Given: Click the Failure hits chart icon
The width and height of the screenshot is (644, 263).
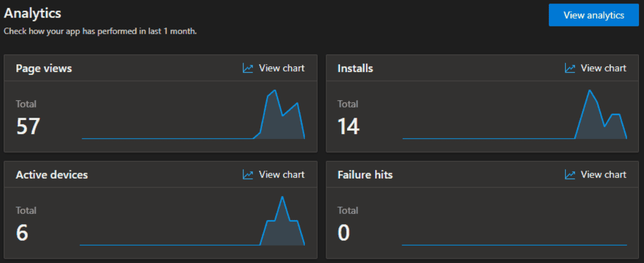Looking at the screenshot, I should 570,175.
